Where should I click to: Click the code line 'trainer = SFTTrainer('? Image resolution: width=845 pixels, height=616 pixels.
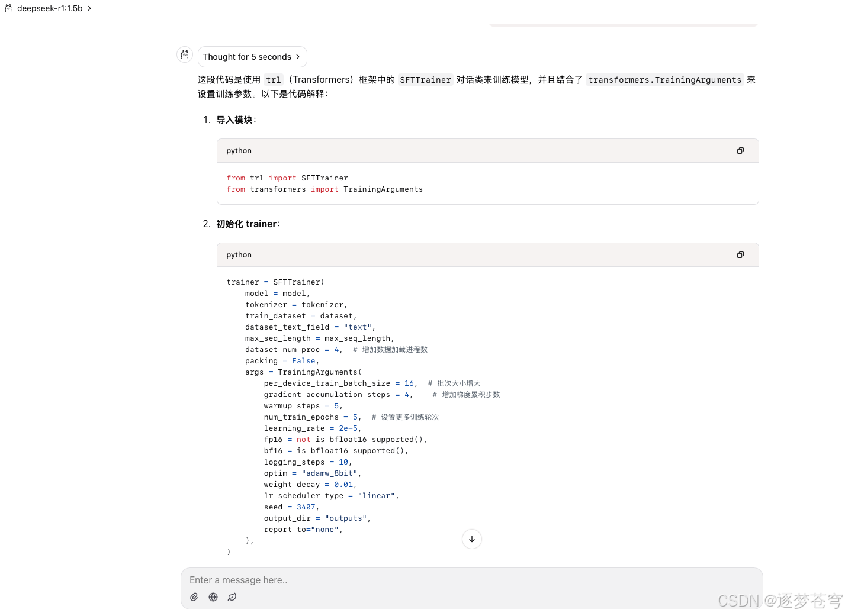click(275, 282)
